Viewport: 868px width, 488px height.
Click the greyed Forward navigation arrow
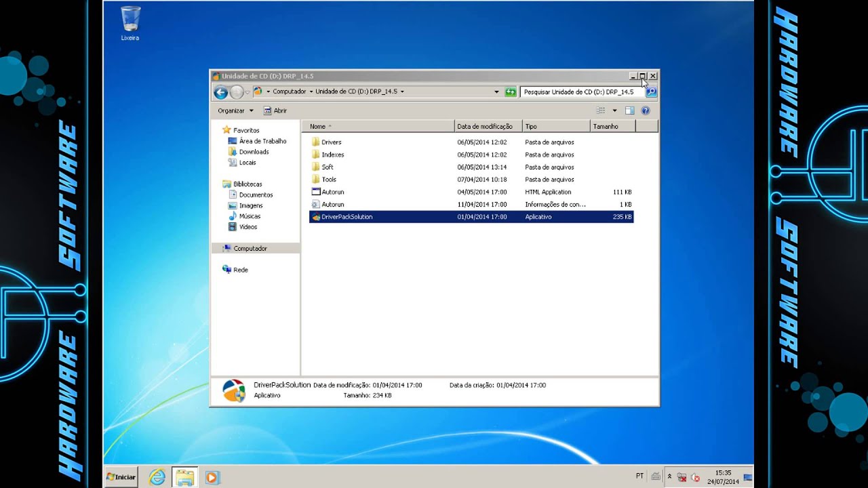click(237, 92)
